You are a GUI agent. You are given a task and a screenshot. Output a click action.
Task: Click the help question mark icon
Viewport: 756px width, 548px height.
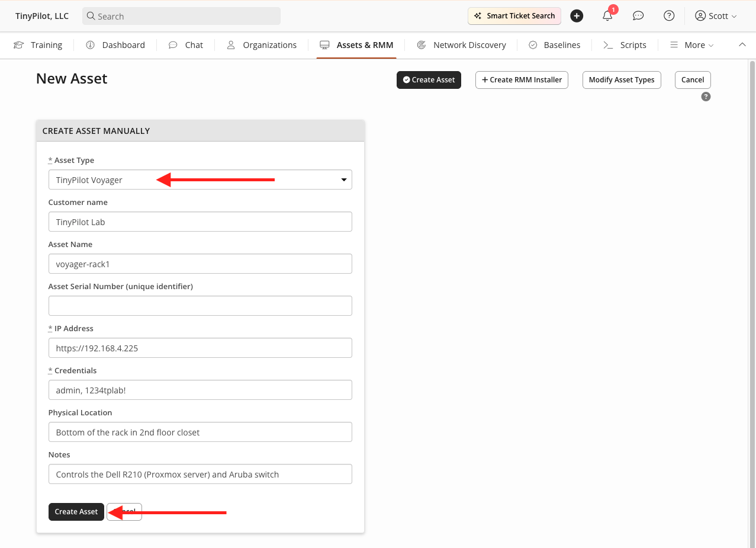coord(668,15)
